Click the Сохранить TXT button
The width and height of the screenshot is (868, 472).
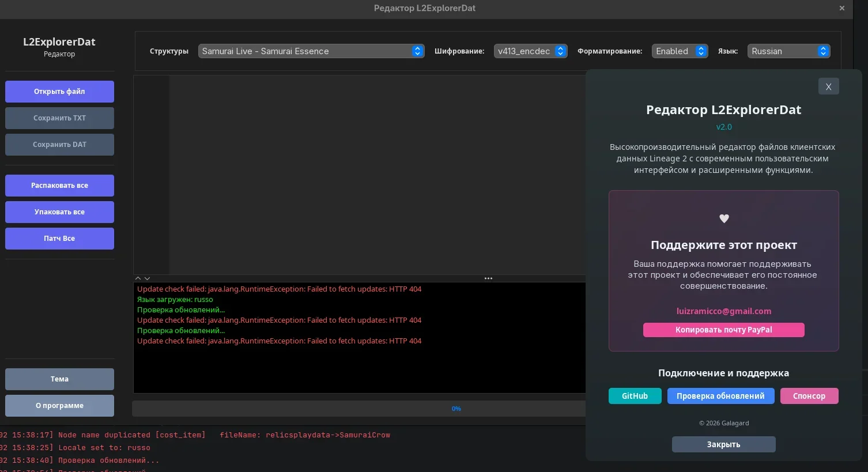[x=59, y=118]
